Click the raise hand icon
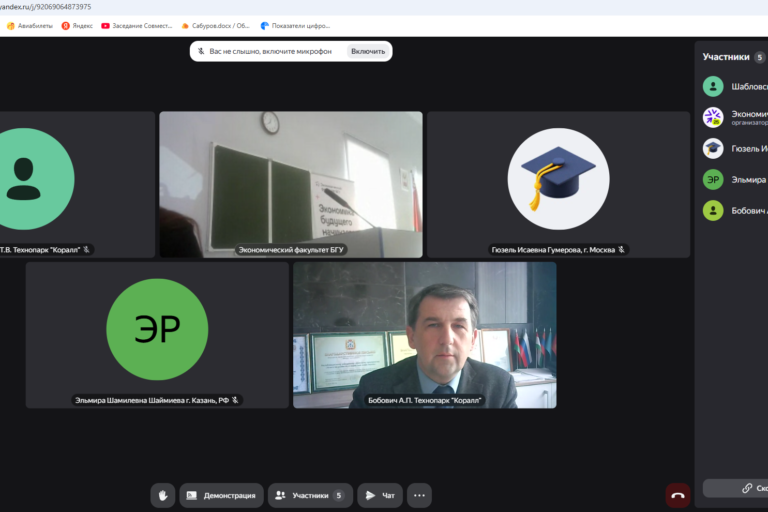Viewport: 768px width, 512px height. coord(163,495)
